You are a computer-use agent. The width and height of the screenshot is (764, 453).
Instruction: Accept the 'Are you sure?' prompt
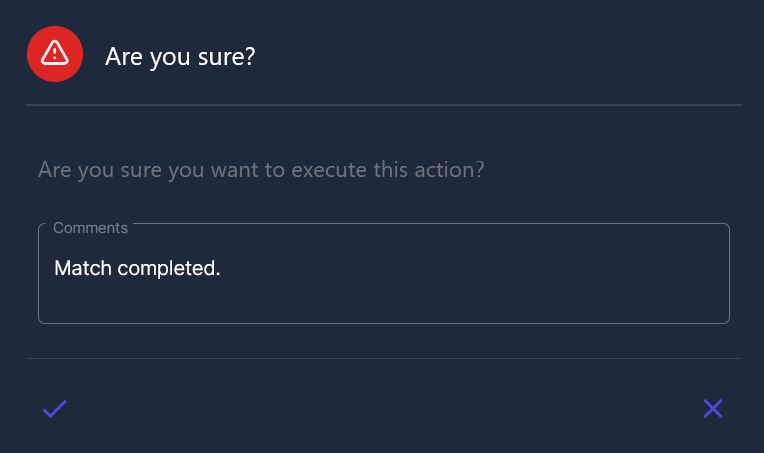click(55, 408)
